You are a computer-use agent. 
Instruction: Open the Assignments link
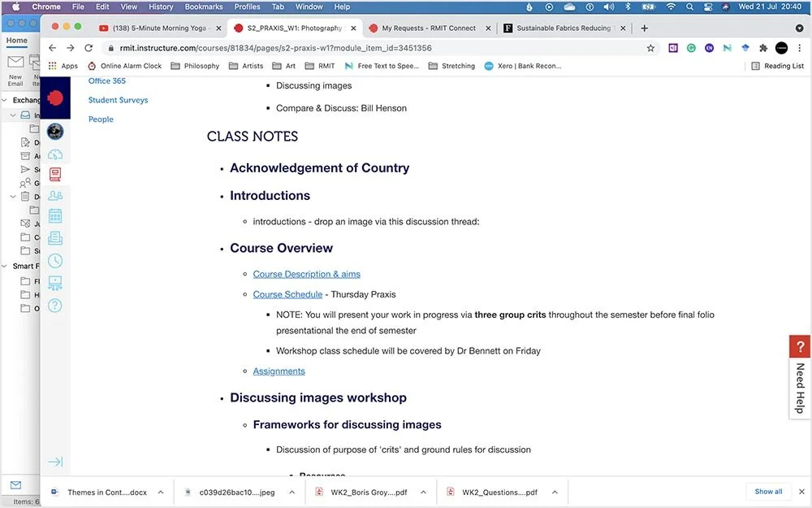(x=279, y=371)
